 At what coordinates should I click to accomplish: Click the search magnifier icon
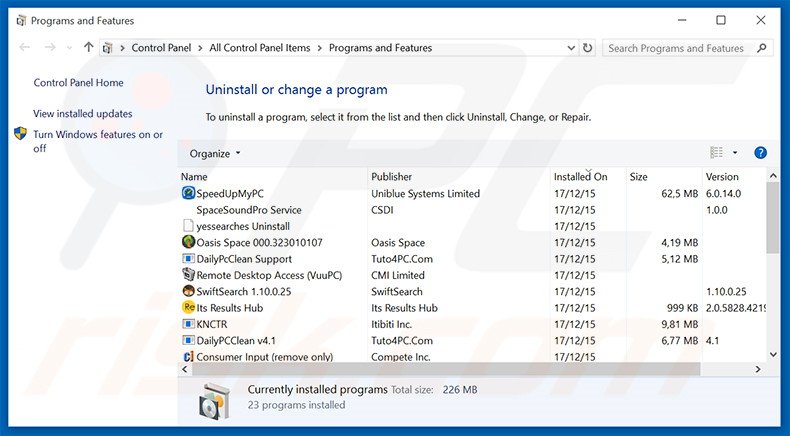pos(761,48)
